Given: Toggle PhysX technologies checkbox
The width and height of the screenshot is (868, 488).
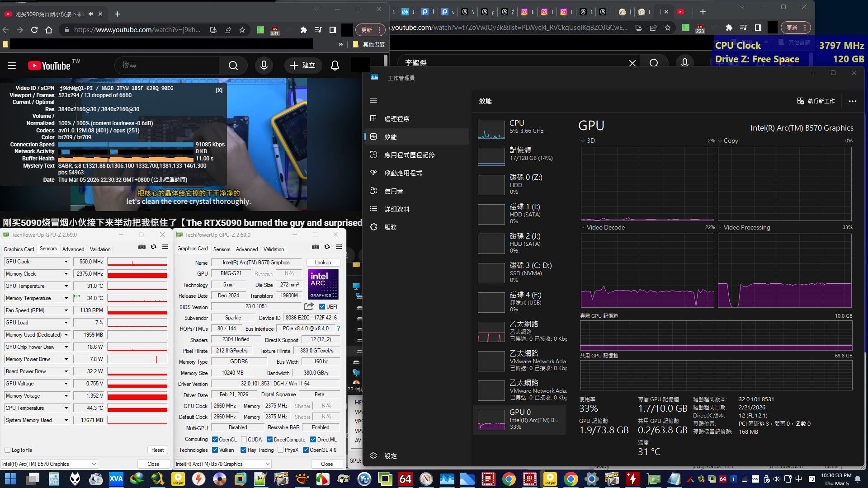Looking at the screenshot, I should click(x=281, y=450).
